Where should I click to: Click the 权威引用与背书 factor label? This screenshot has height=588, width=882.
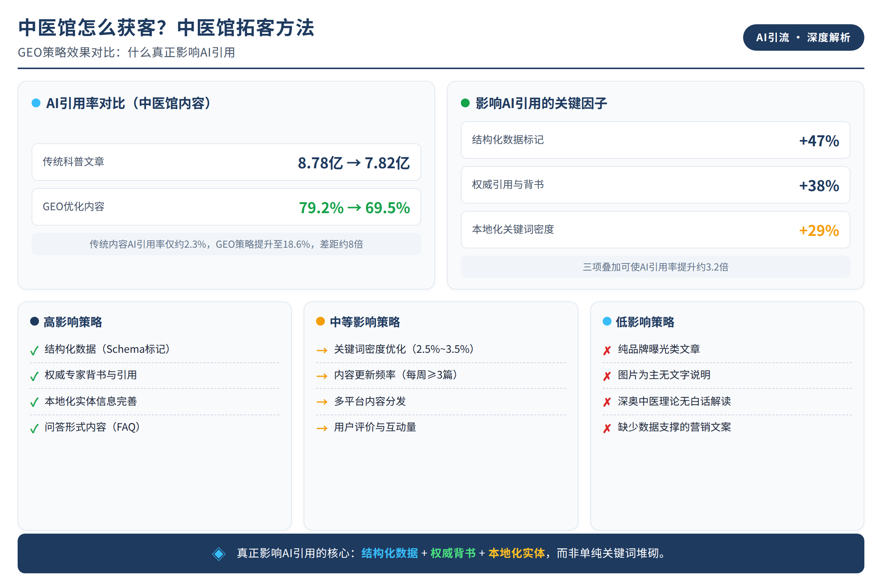pyautogui.click(x=508, y=184)
